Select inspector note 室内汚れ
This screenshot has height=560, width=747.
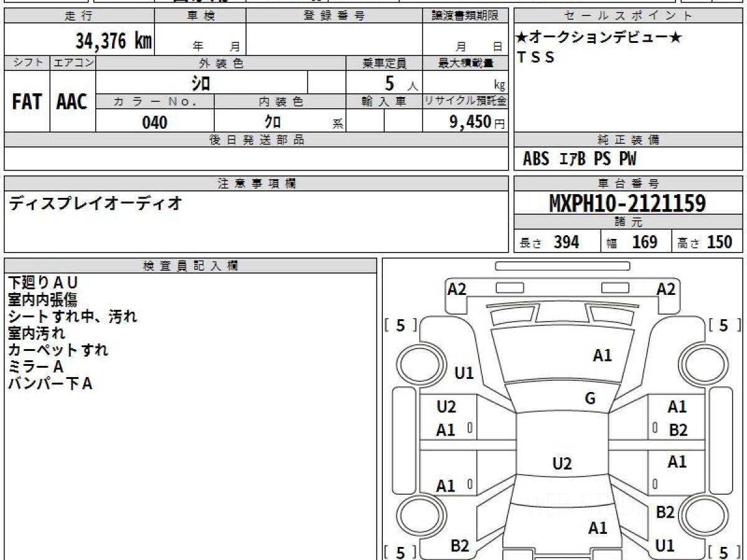37,334
